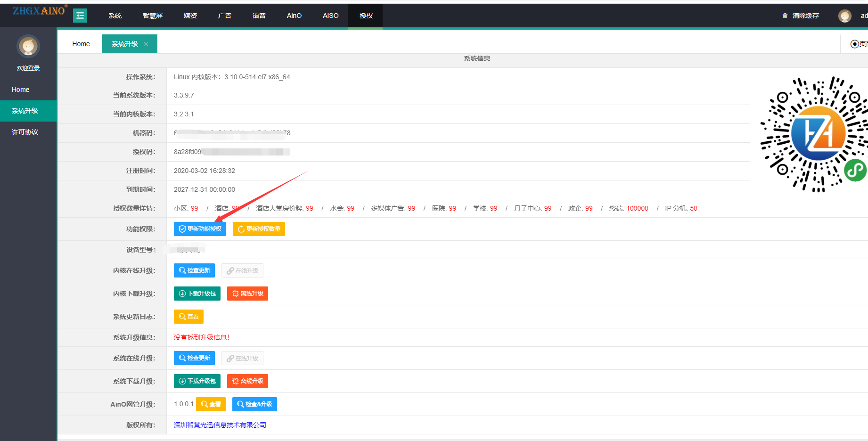Click the sidebar profile avatar picture
Image resolution: width=868 pixels, height=441 pixels.
[x=28, y=46]
